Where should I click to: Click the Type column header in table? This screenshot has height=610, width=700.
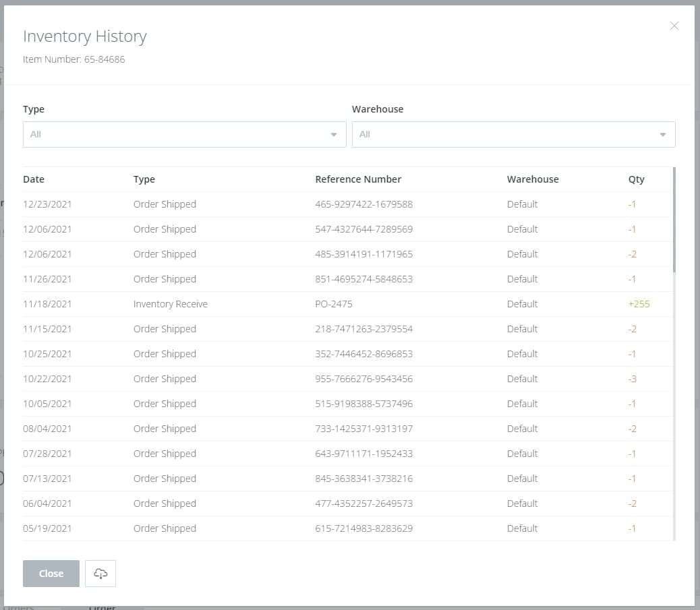(144, 179)
